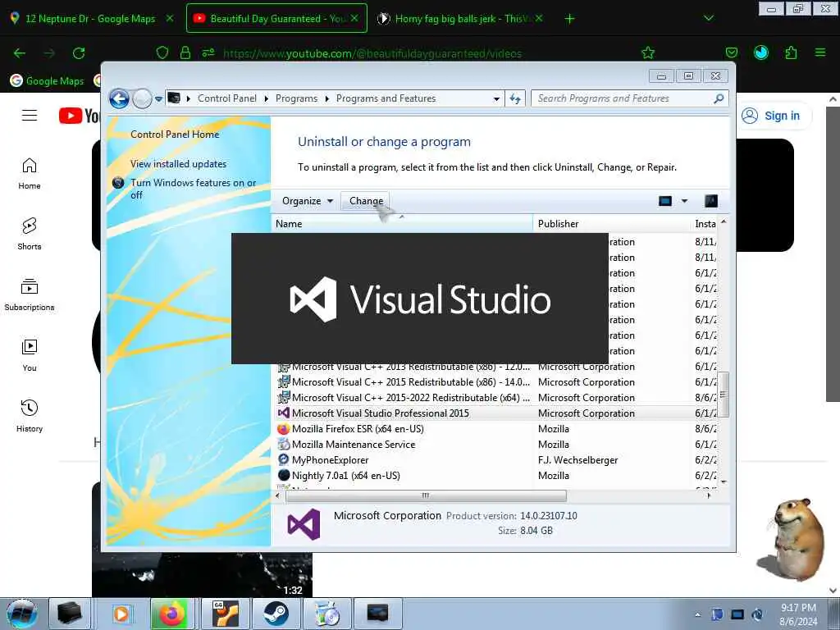The height and width of the screenshot is (630, 840).
Task: Open the Firefox hamburger application menu
Action: pos(820,52)
